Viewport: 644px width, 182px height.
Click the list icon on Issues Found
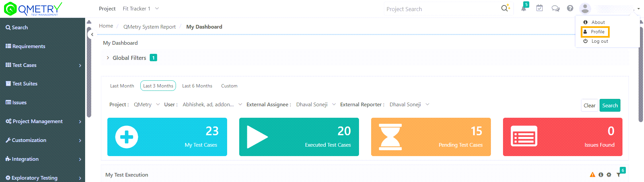(x=524, y=136)
